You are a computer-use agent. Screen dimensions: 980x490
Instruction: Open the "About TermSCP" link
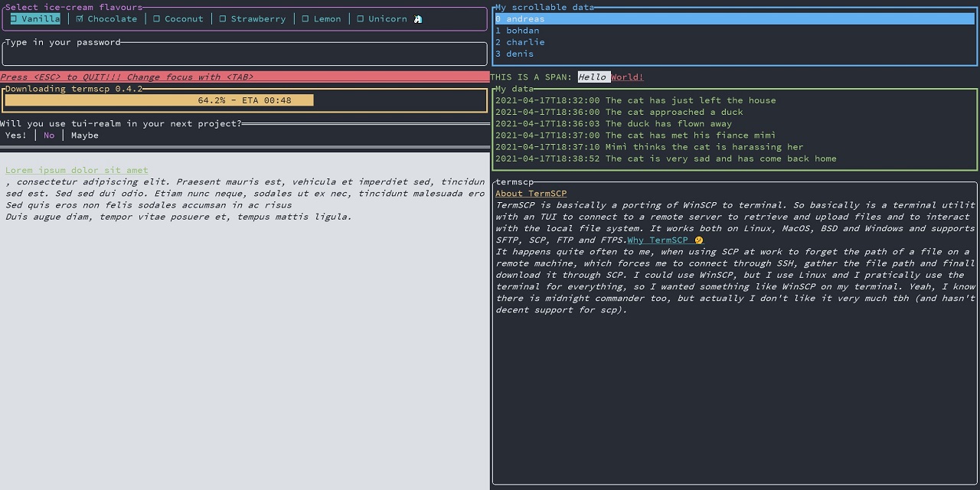pos(531,194)
